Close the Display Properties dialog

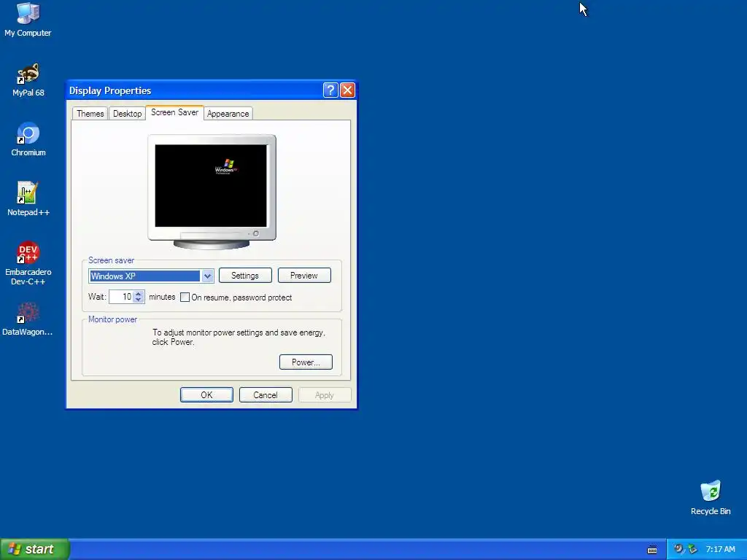[x=347, y=90]
